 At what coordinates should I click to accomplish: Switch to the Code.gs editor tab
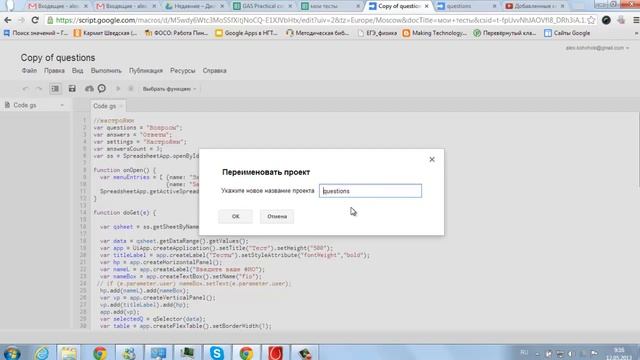pos(104,106)
